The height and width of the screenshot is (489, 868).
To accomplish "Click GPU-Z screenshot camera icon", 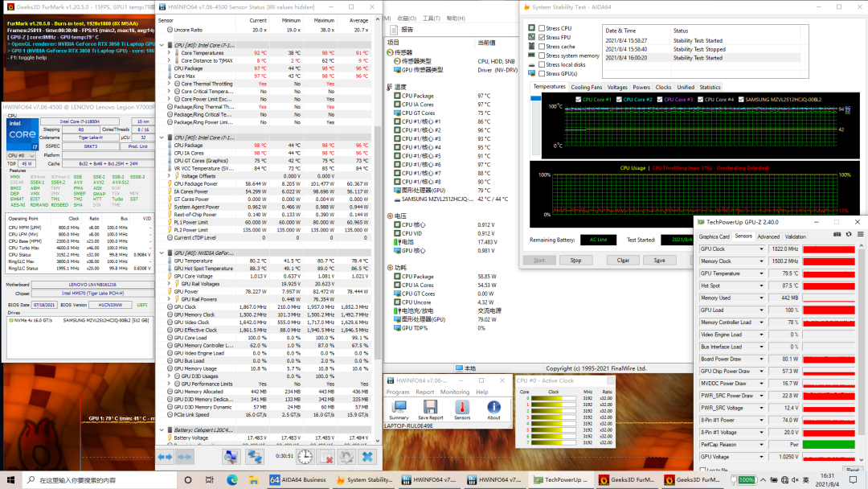I will click(837, 234).
